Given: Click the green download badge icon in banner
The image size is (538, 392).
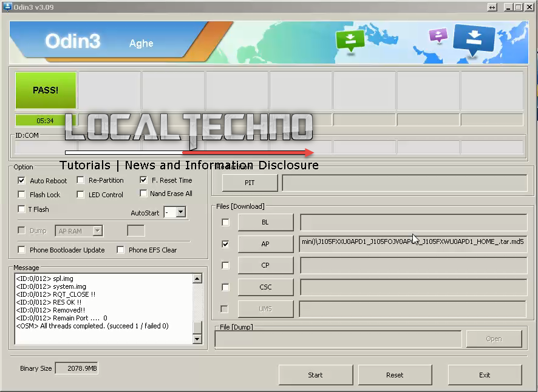Looking at the screenshot, I should click(351, 38).
